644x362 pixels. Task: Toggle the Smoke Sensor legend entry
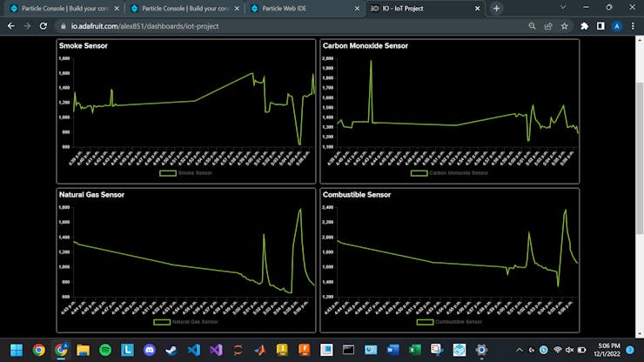click(x=185, y=173)
